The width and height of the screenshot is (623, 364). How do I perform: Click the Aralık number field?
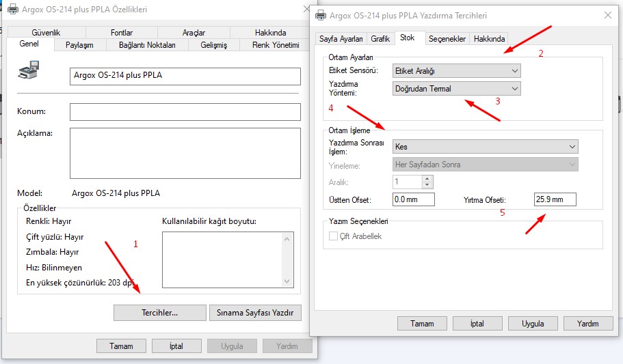pyautogui.click(x=408, y=182)
